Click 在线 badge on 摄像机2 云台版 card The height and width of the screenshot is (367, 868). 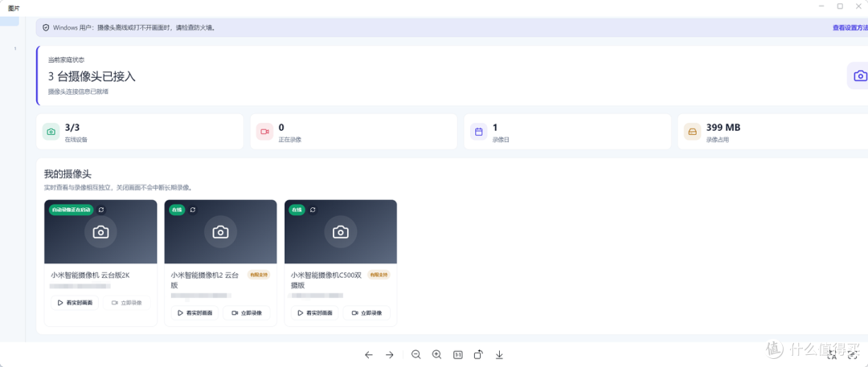177,210
